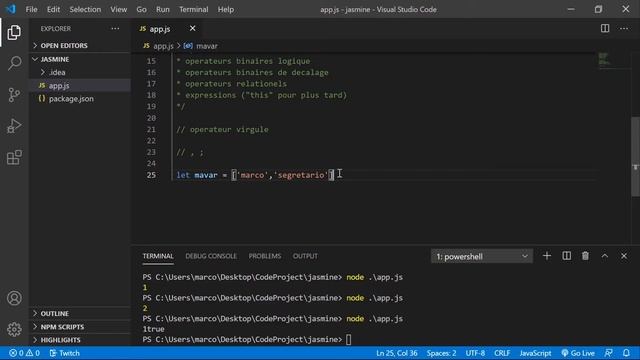Split the editor to the right
The width and height of the screenshot is (640, 360).
point(605,29)
